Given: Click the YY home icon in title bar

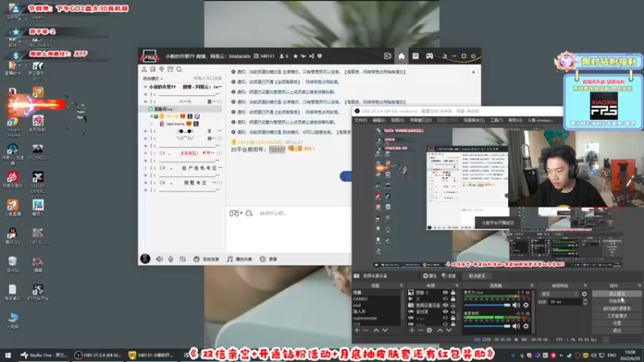Looking at the screenshot, I should pos(401,56).
